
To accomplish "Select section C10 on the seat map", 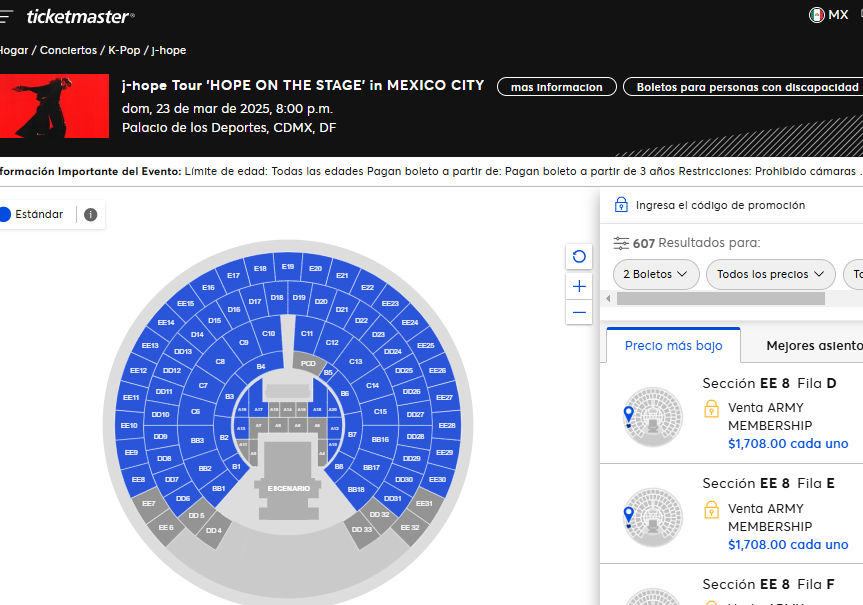I will (x=269, y=334).
